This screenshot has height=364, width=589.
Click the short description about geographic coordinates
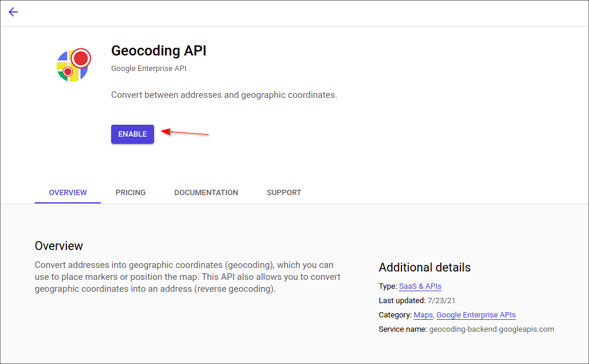(x=224, y=95)
